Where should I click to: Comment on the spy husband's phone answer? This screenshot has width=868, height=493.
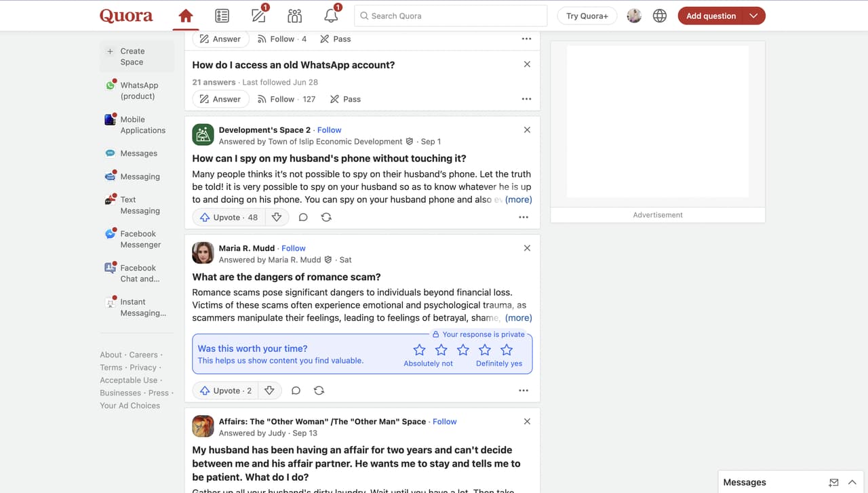303,217
